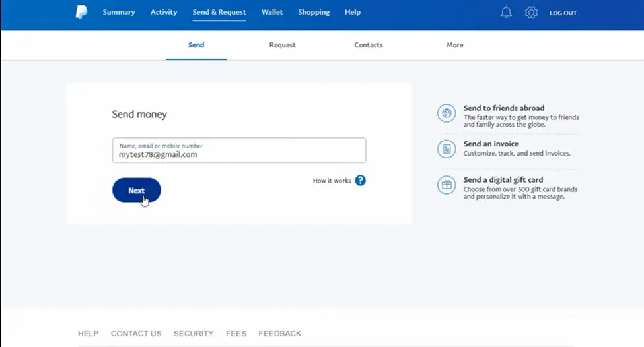Screen dimensions: 644x347
Task: Click the Send money heading text
Action: pos(139,114)
